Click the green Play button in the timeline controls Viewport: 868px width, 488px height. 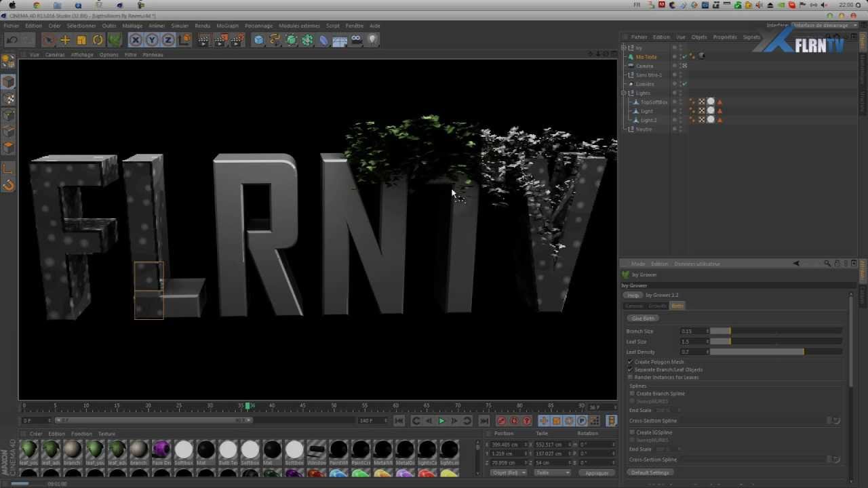pos(441,421)
